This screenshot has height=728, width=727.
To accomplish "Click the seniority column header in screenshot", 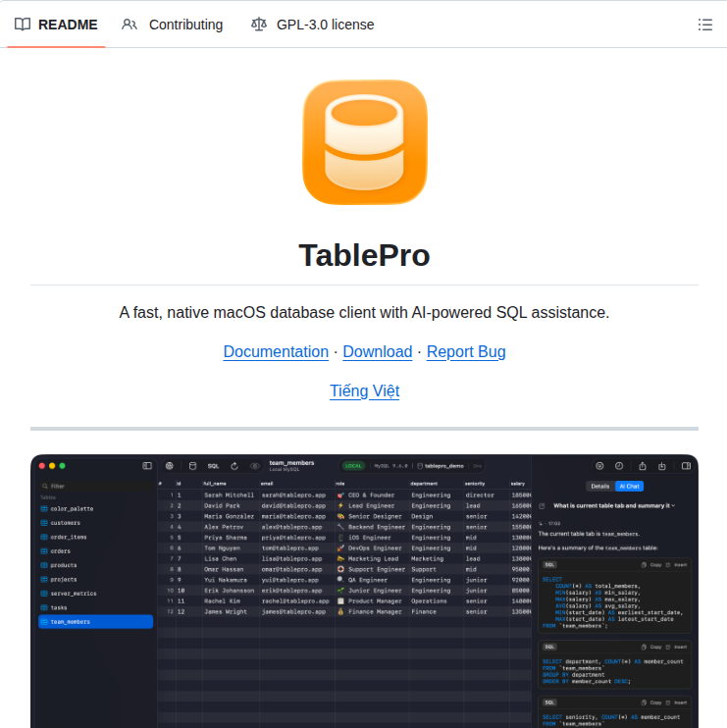I will point(475,484).
